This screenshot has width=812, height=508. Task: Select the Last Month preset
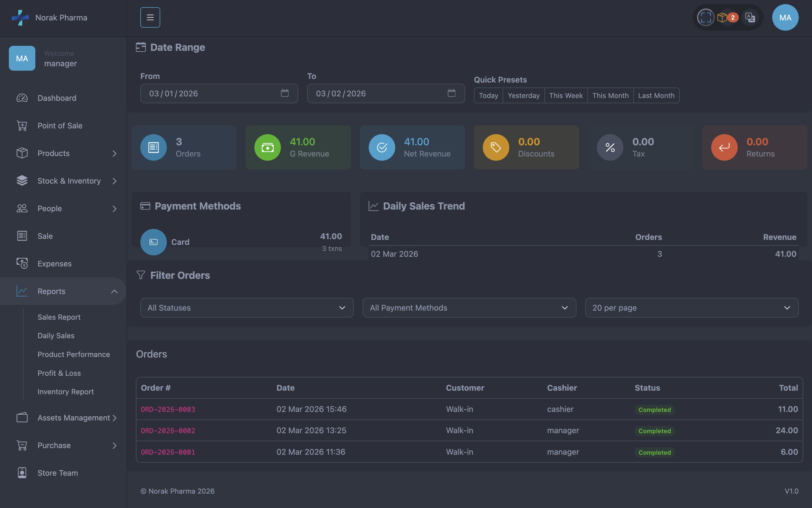pyautogui.click(x=656, y=96)
